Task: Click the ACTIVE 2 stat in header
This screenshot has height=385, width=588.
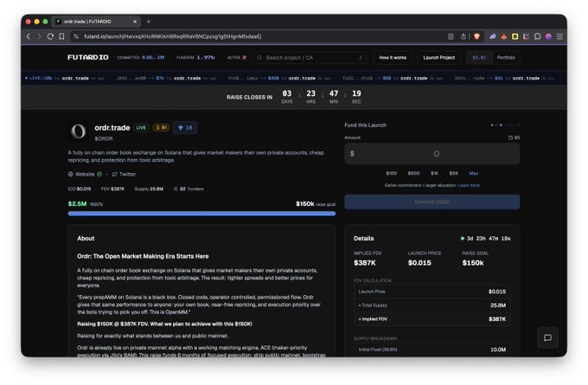Action: coord(237,57)
